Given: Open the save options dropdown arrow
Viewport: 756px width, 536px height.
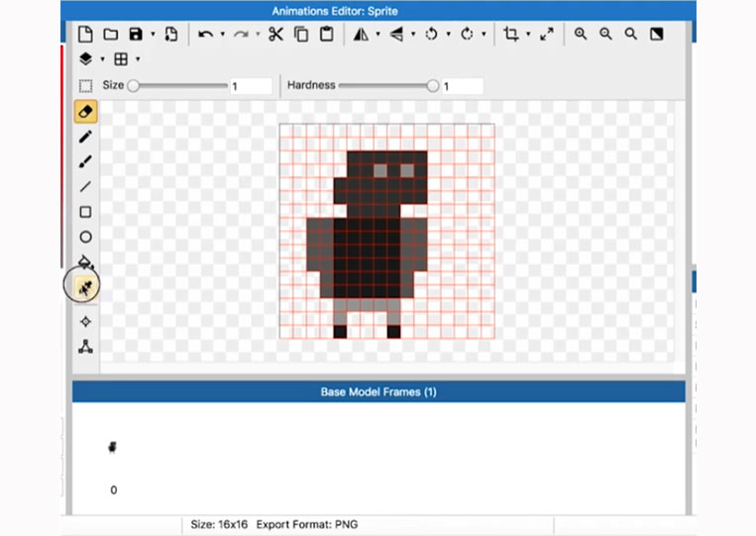Looking at the screenshot, I should [x=153, y=35].
